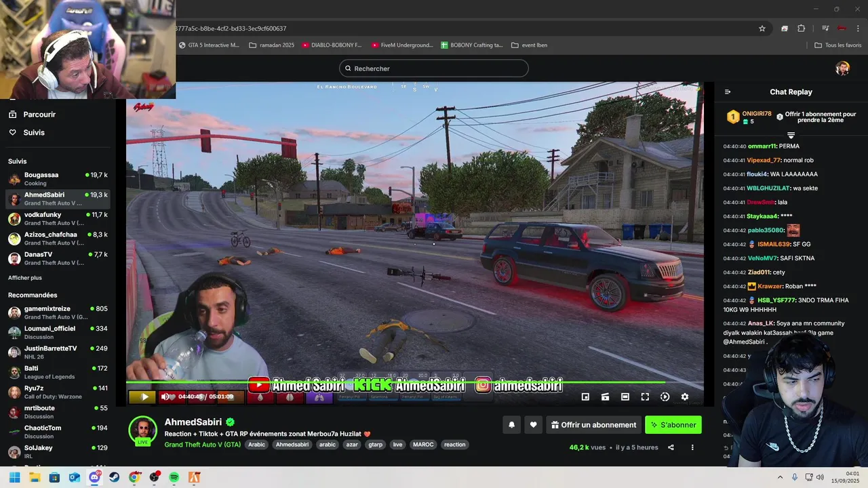Open Outlook from taskbar
This screenshot has height=488, width=868.
click(x=75, y=477)
